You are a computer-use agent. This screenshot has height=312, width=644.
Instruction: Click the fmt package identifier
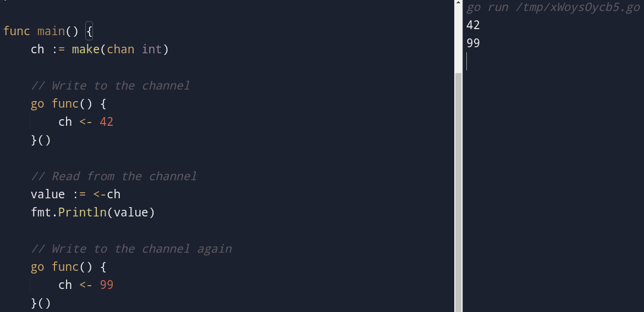click(x=41, y=212)
